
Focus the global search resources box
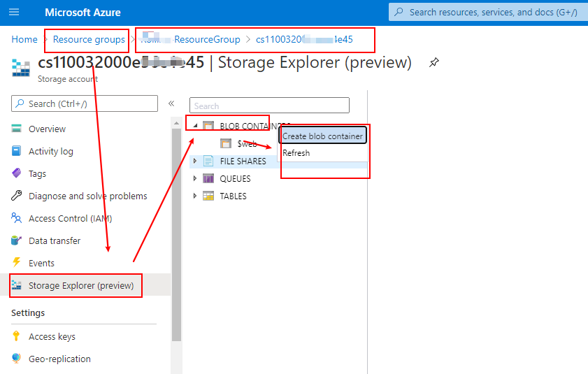click(488, 12)
